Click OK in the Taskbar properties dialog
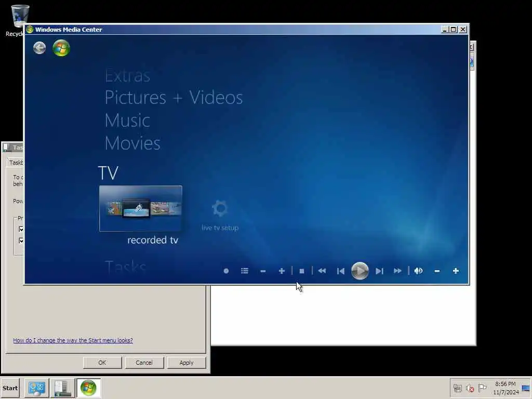532x399 pixels. pyautogui.click(x=102, y=362)
